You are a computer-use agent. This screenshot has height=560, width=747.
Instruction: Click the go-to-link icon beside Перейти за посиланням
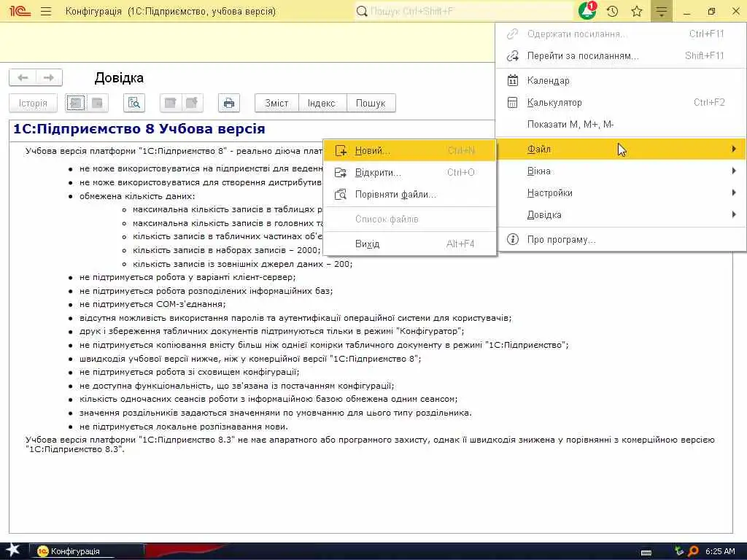click(x=513, y=55)
